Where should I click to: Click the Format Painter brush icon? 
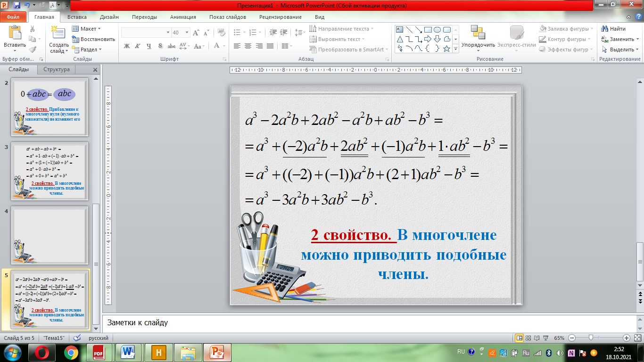(x=33, y=49)
